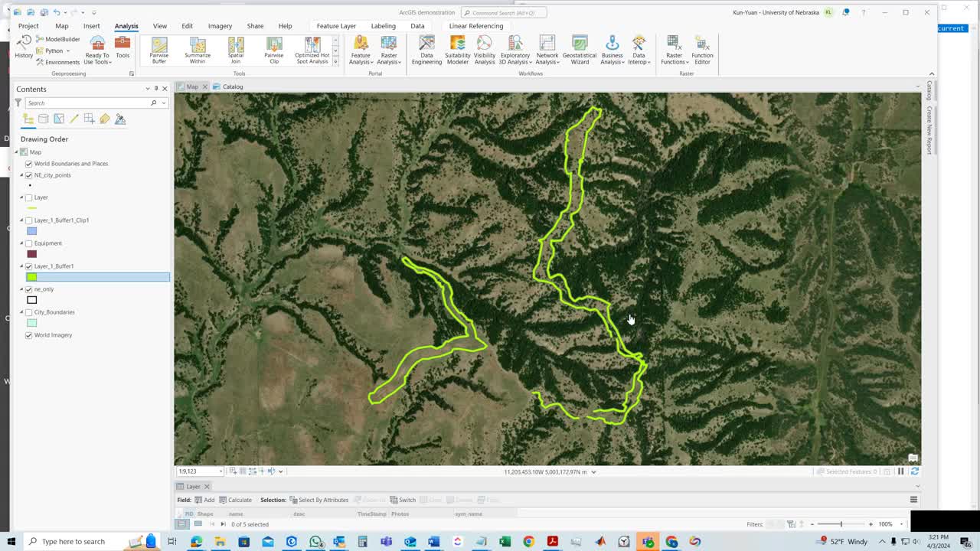Open the geoprocessing Tools toolbox

click(122, 47)
